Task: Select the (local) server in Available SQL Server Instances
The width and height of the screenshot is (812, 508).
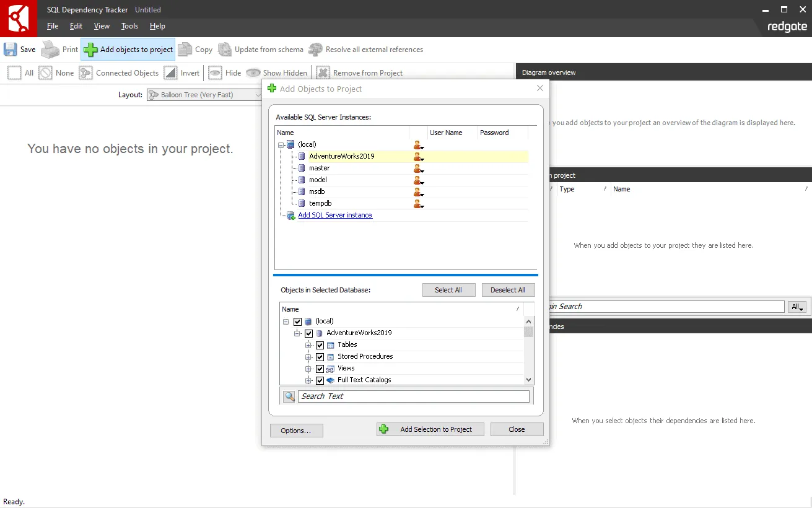Action: (x=307, y=144)
